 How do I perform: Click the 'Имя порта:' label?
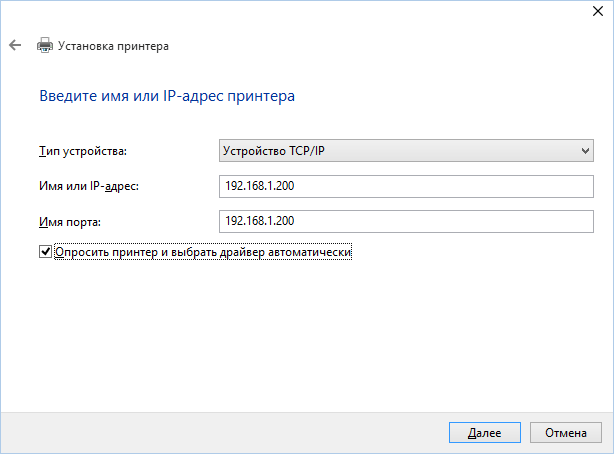(71, 221)
